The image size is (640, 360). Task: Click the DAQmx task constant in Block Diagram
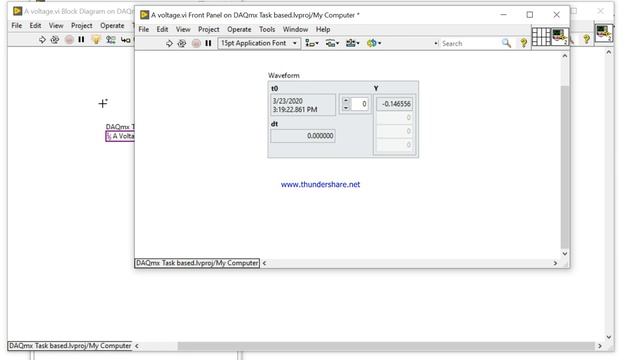click(120, 136)
